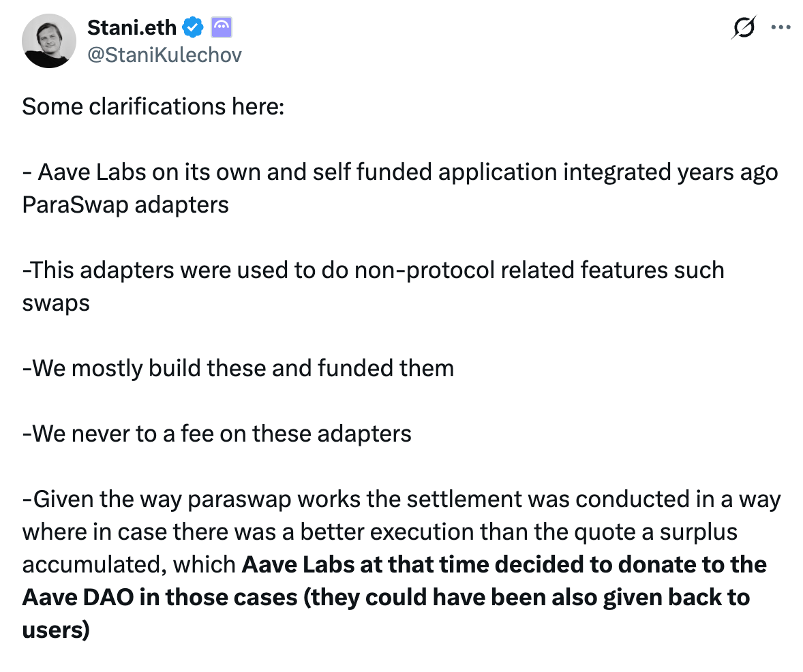The image size is (803, 672).
Task: Click the blue verified checkmark badge
Action: (193, 27)
